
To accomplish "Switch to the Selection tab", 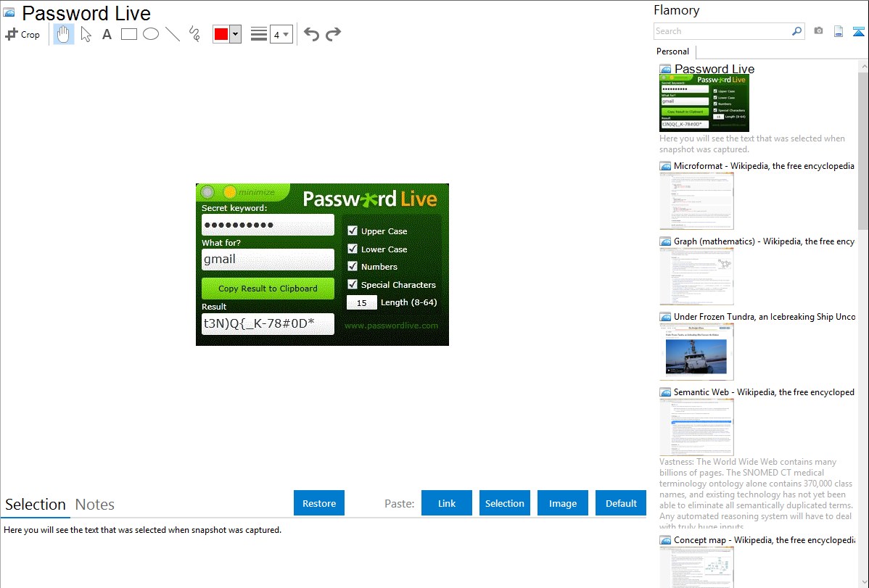I will coord(36,505).
